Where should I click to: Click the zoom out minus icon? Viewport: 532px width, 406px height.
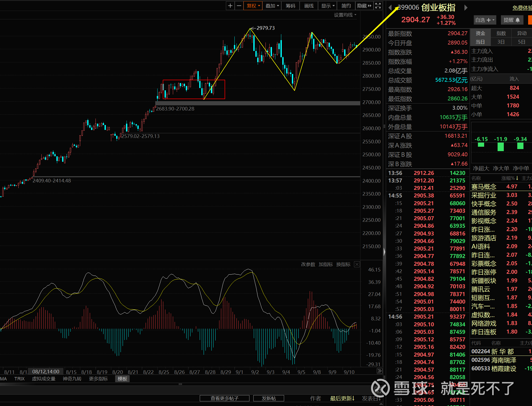click(239, 6)
